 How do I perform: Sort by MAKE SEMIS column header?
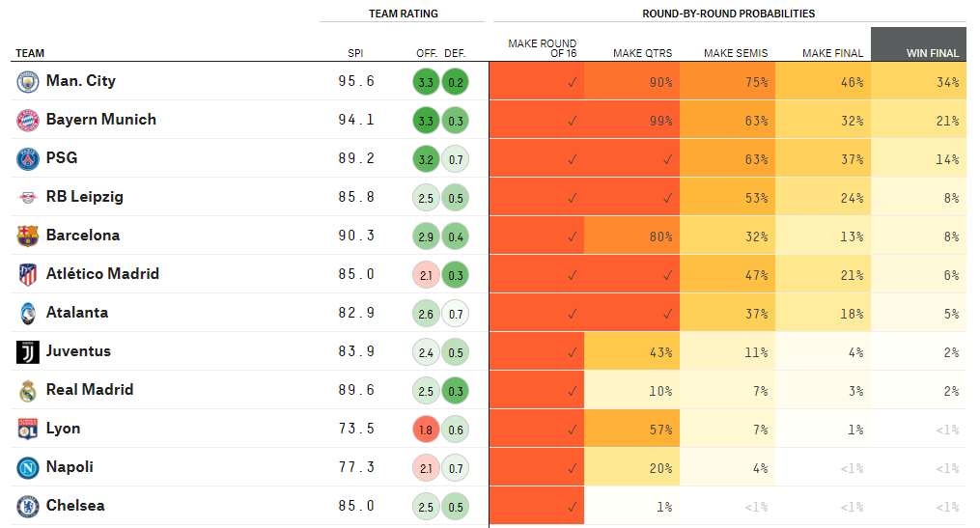[736, 53]
